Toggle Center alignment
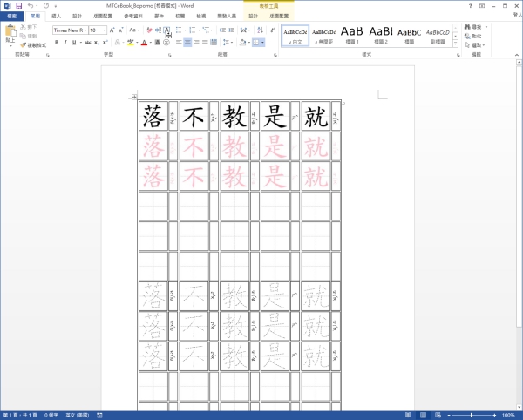This screenshot has width=523, height=420. coord(187,43)
